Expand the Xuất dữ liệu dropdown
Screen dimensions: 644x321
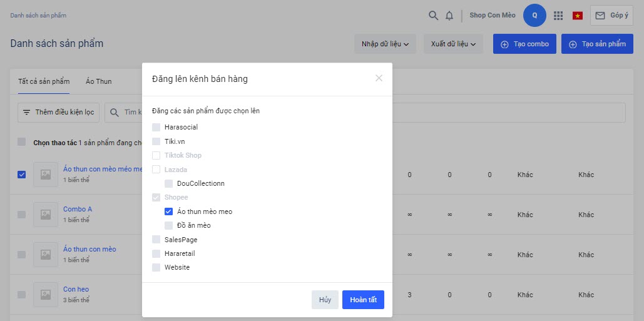(453, 44)
